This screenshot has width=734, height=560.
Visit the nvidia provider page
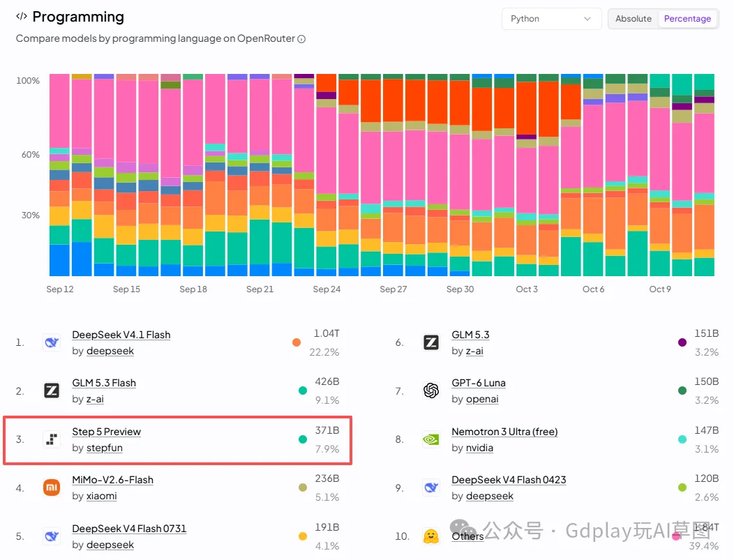479,448
